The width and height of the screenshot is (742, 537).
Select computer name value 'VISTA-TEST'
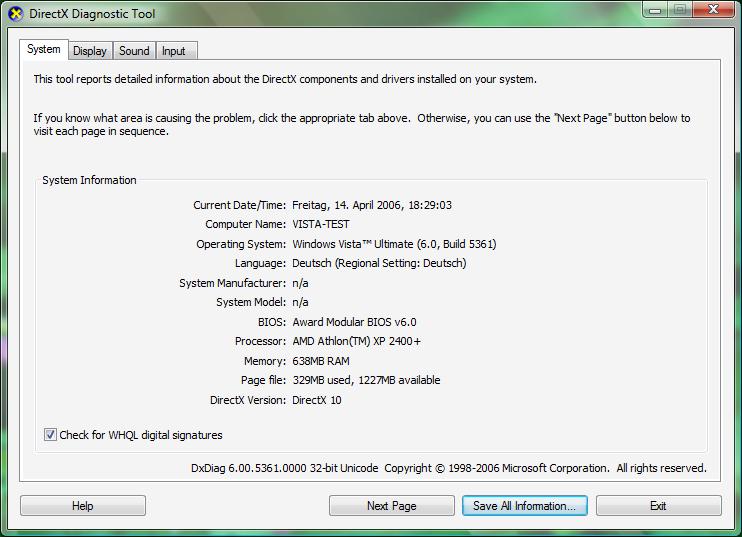(x=321, y=224)
